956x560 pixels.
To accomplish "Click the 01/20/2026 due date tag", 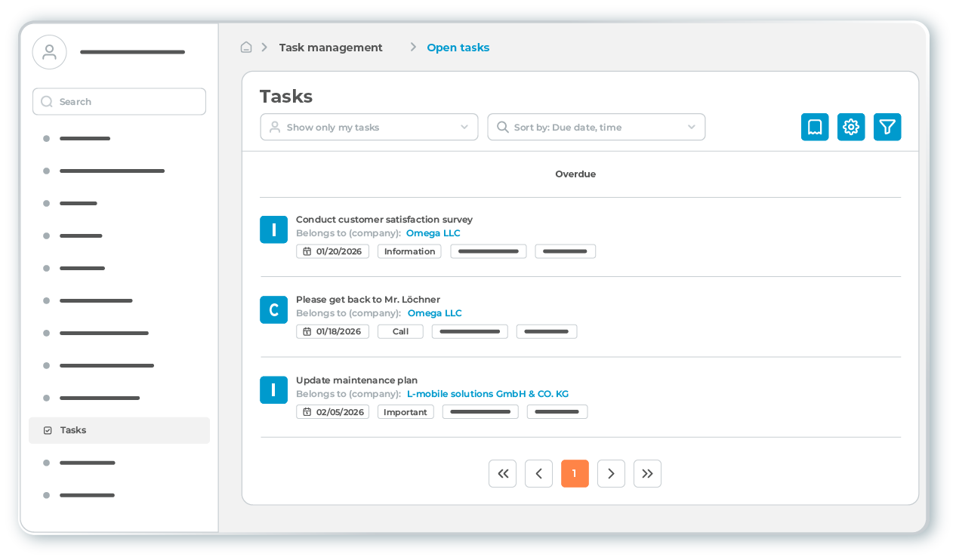I will point(332,251).
